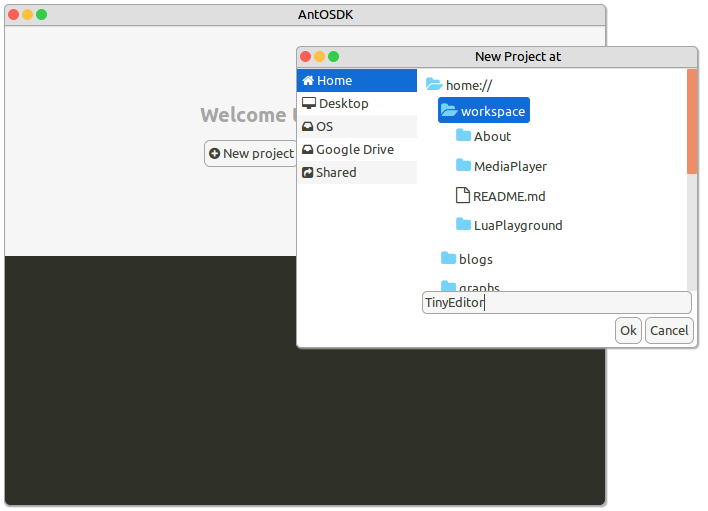Click the TinyEditor project name field

(556, 303)
